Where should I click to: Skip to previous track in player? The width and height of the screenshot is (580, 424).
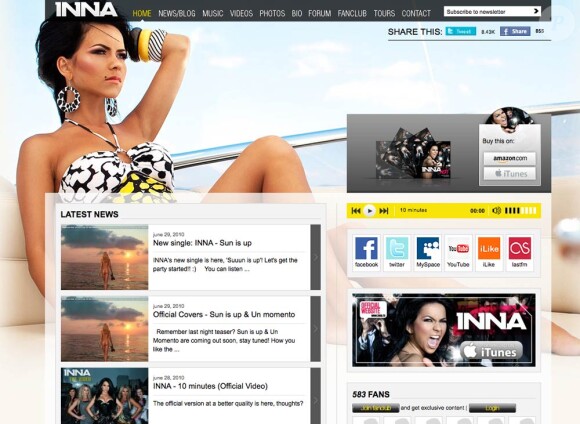[356, 211]
